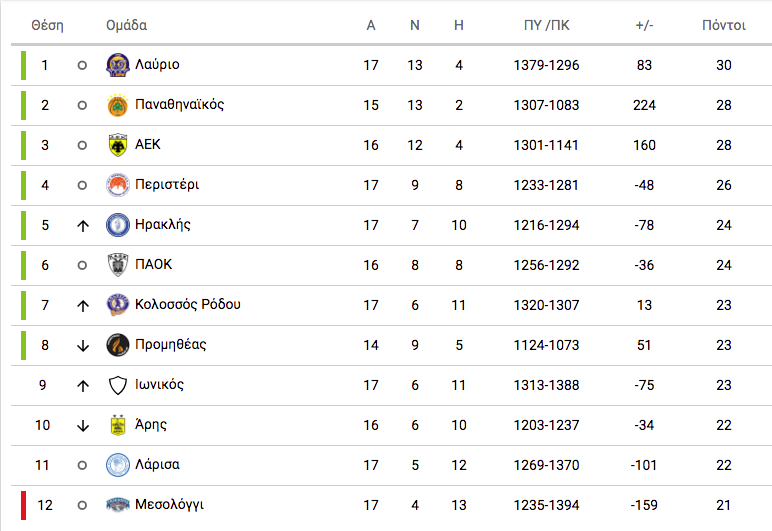Click the Μεσολόγγι team logo

118,505
